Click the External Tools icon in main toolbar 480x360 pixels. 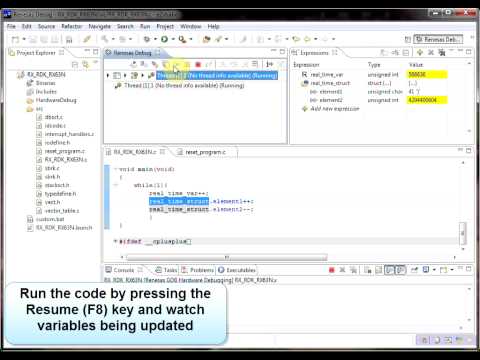coord(182,39)
